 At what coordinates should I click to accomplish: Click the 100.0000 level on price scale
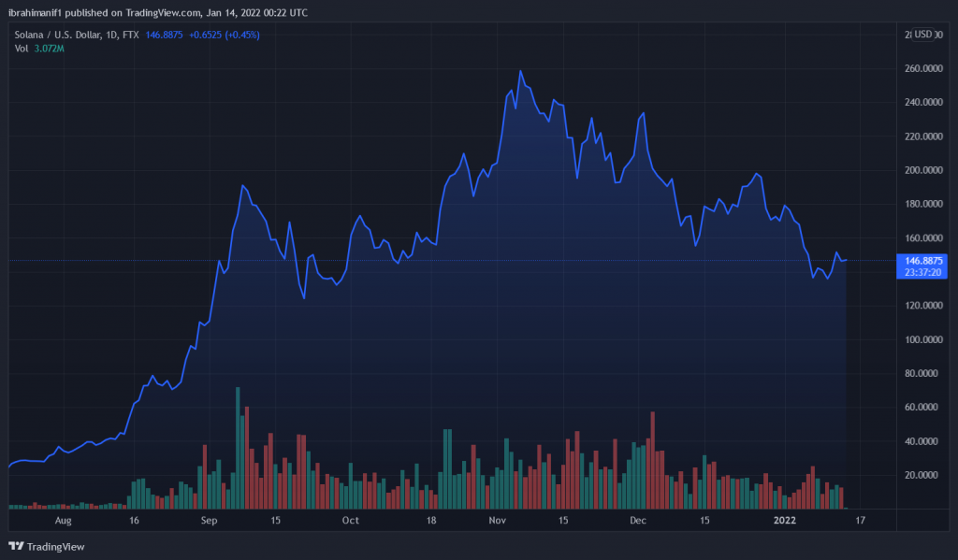918,339
